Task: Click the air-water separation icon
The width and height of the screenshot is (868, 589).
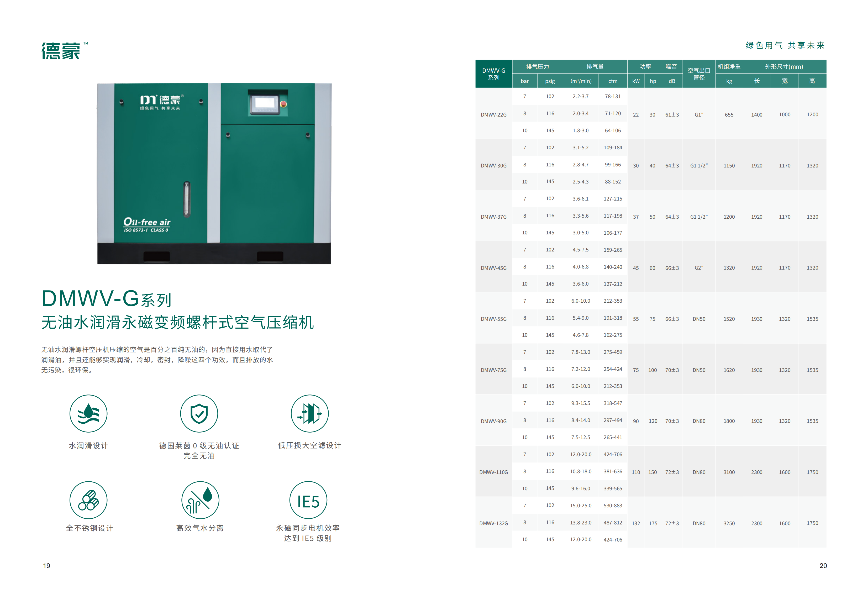Action: point(200,500)
